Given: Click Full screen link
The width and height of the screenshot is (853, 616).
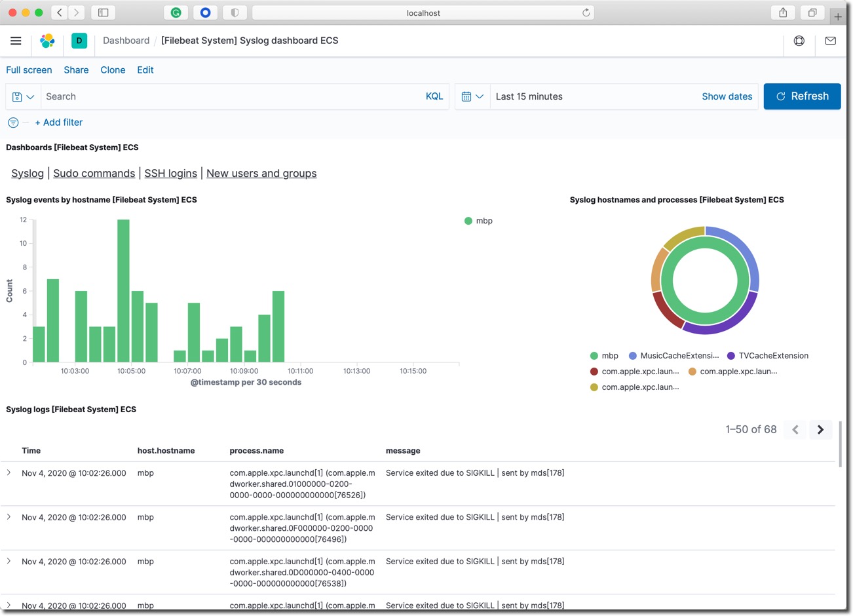Looking at the screenshot, I should [29, 70].
